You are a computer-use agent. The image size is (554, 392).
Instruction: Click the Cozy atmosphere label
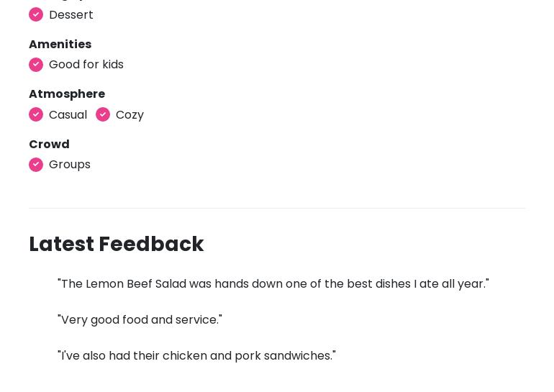[x=130, y=115]
